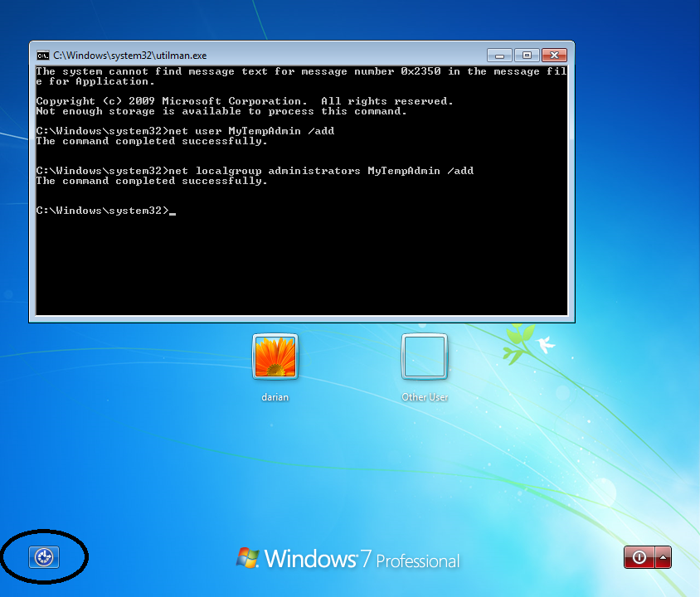Click the darian username label
Screen dimensions: 700x597
point(275,397)
